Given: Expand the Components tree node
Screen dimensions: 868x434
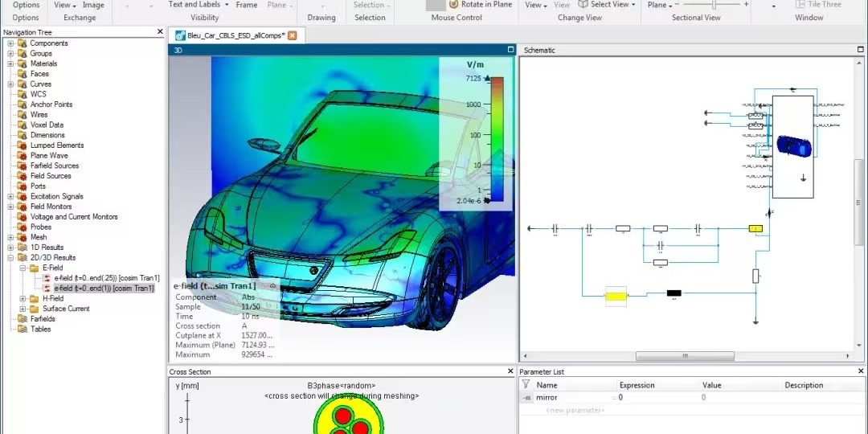Looking at the screenshot, I should point(10,43).
